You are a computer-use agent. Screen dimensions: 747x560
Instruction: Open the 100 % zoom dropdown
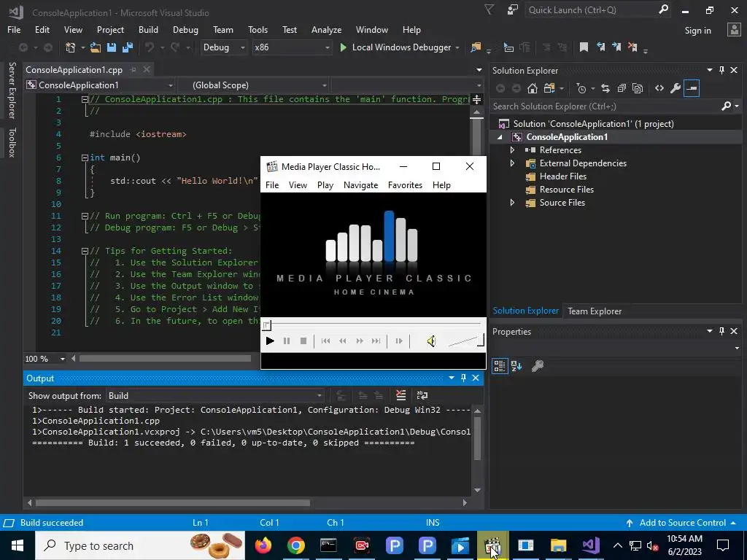tap(45, 359)
